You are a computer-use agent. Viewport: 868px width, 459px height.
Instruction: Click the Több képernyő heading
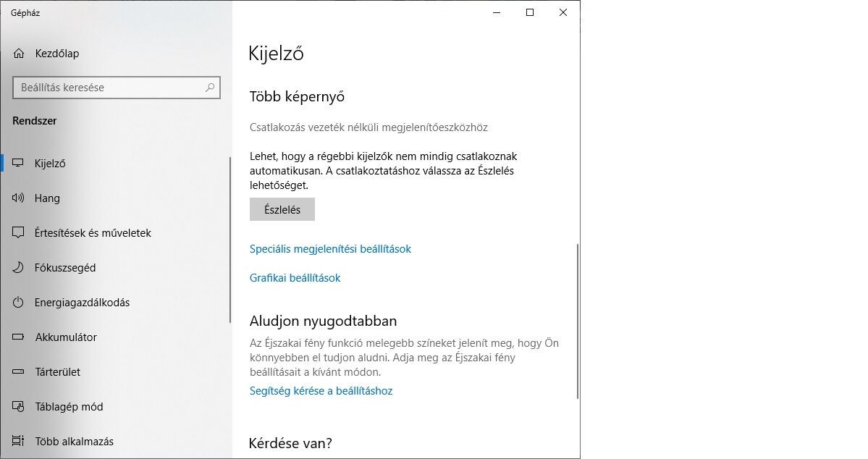(x=298, y=97)
